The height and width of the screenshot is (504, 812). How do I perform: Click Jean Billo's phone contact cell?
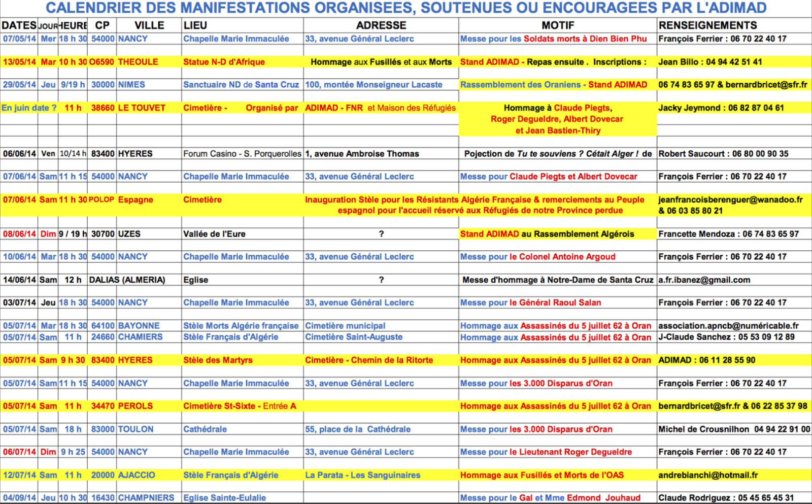coord(710,62)
